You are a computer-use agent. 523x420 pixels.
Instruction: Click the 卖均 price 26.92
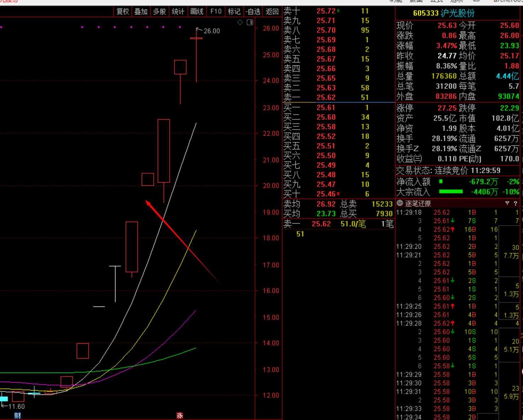coord(326,204)
